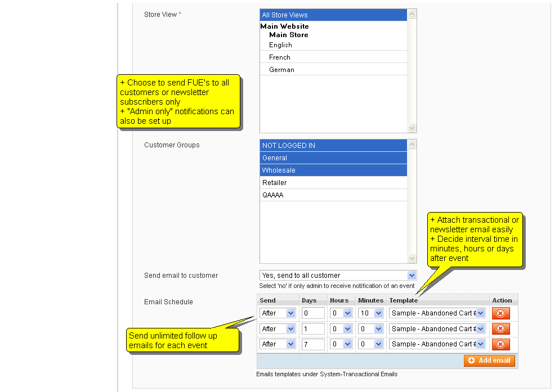559x392 pixels.
Task: Delete the third email schedule entry
Action: point(500,344)
